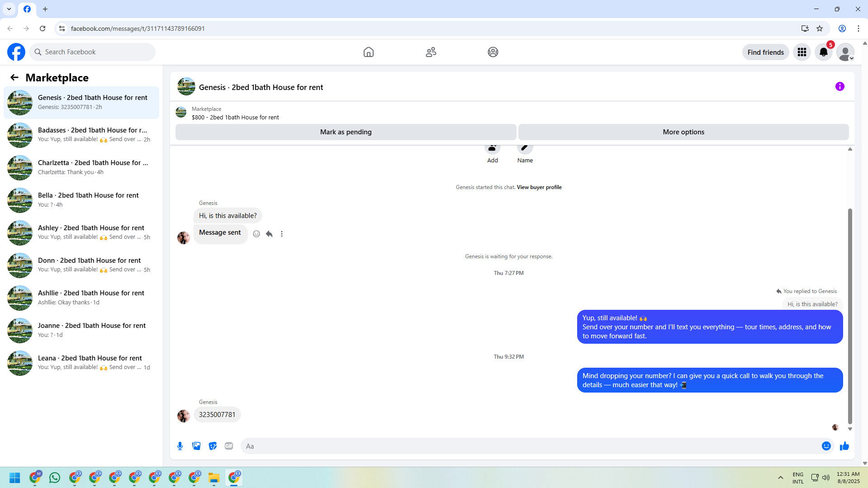The height and width of the screenshot is (488, 868).
Task: Open the account profile avatar menu
Action: pyautogui.click(x=845, y=52)
